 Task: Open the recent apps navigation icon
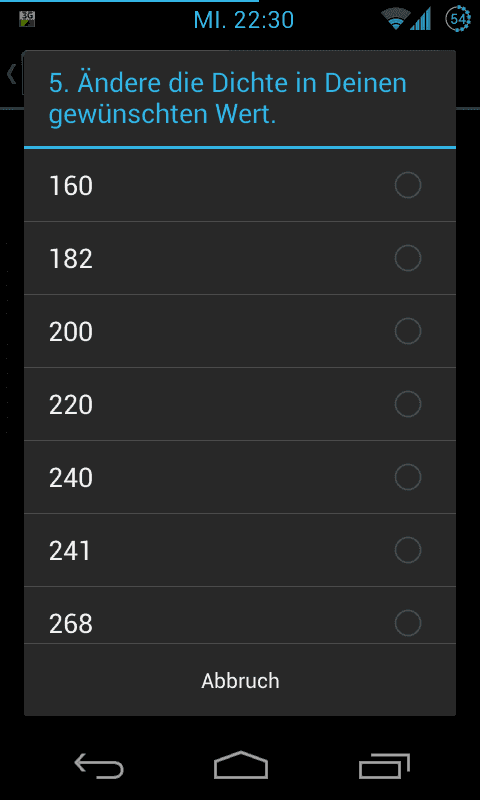click(x=384, y=765)
